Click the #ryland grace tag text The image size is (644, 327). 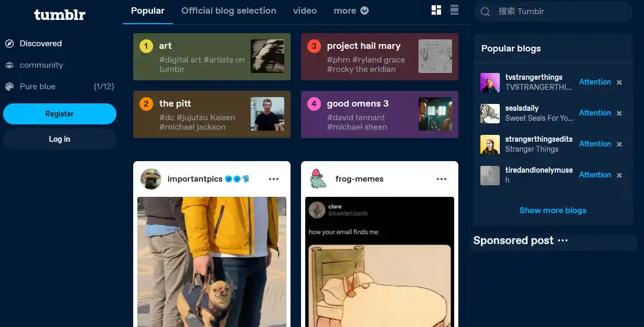tap(379, 60)
